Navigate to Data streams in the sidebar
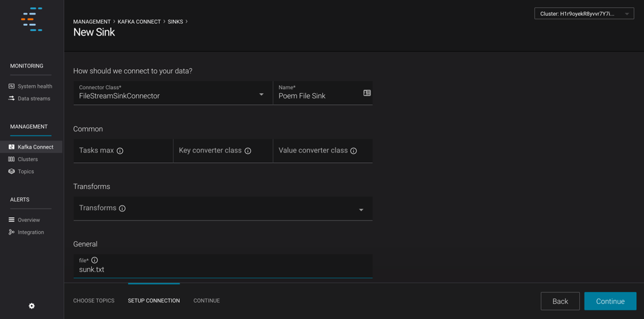This screenshot has width=644, height=319. pyautogui.click(x=34, y=98)
